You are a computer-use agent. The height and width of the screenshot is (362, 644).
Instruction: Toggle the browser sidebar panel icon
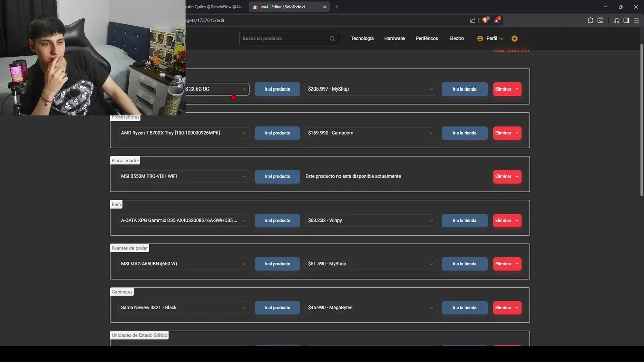626,20
